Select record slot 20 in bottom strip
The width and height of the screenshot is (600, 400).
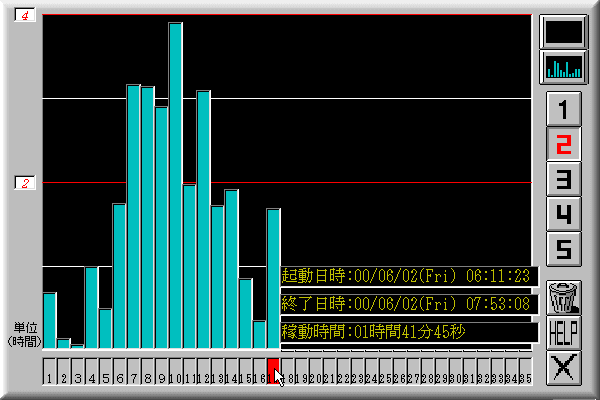[315, 371]
